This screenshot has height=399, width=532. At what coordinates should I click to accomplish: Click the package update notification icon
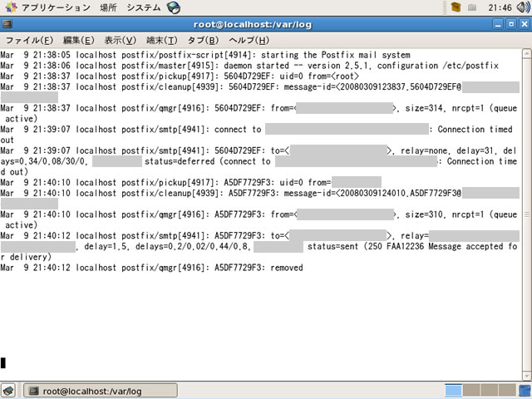(x=456, y=7)
